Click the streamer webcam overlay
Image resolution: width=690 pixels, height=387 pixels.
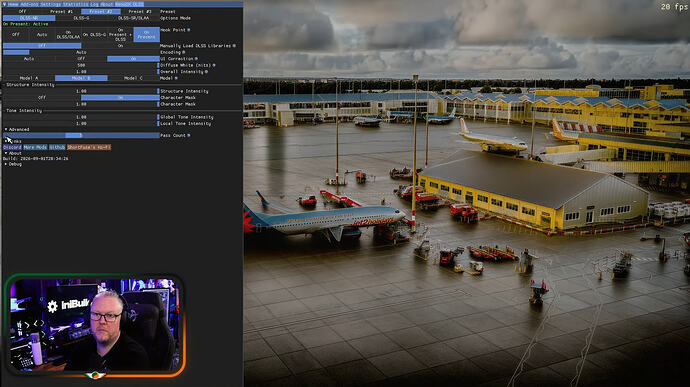coord(95,326)
